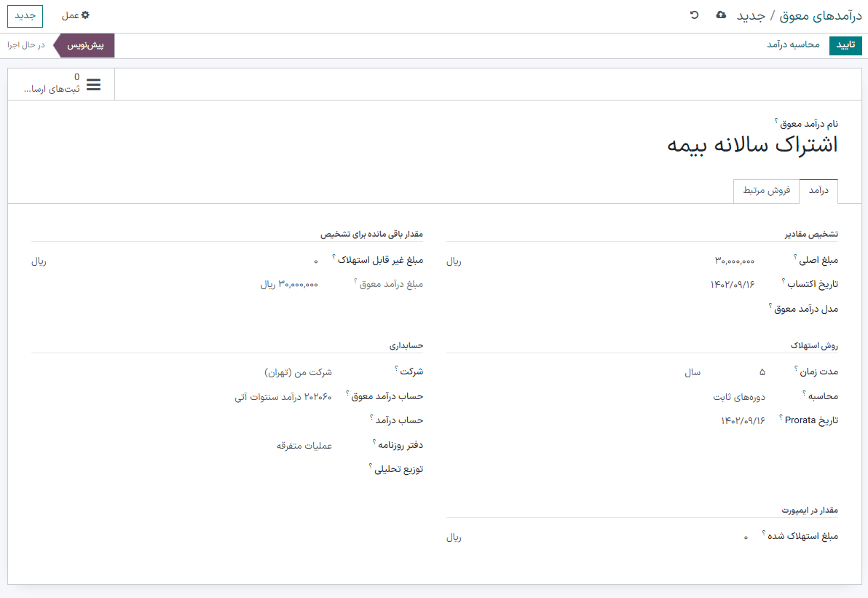Save the record with the cloud icon
868x598 pixels.
point(721,14)
